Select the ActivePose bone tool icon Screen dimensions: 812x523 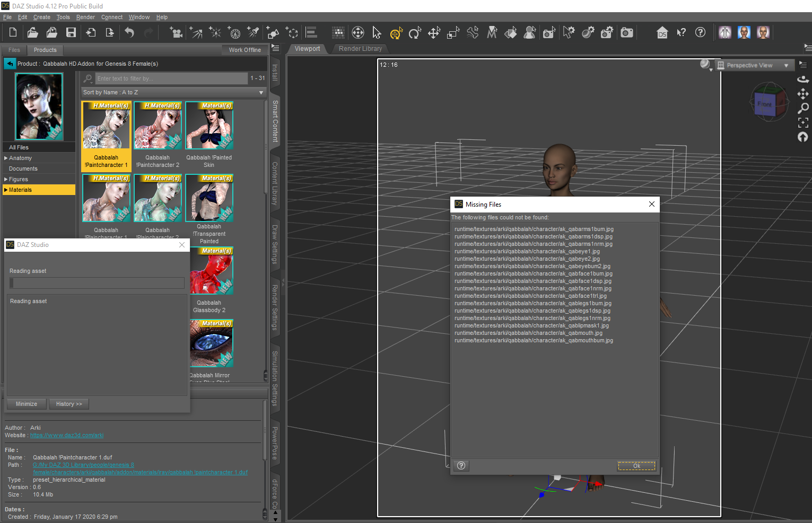point(473,33)
